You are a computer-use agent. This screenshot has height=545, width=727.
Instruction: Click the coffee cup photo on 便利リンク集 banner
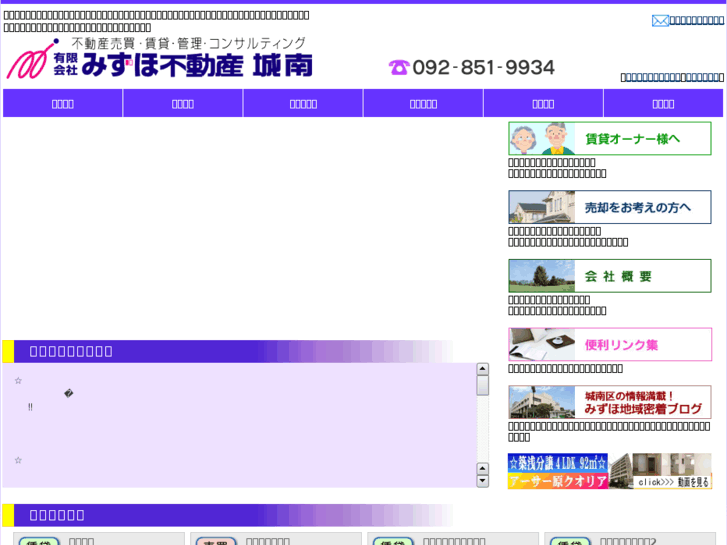click(542, 345)
